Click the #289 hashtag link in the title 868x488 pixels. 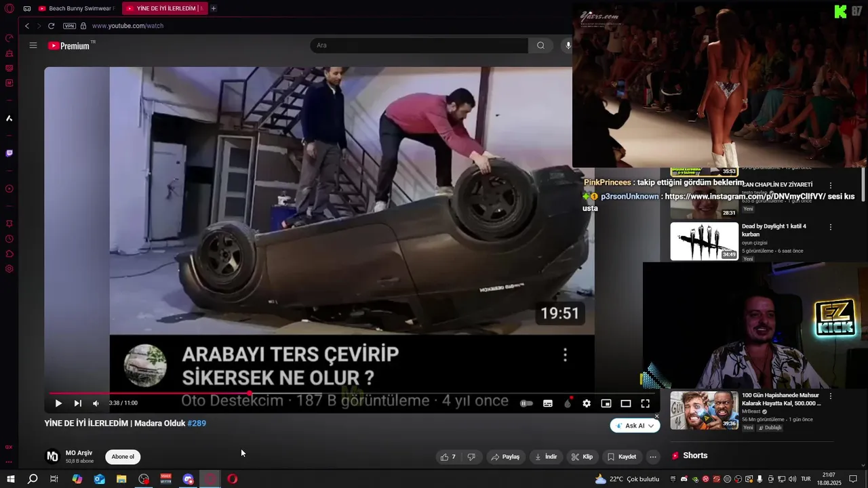[197, 423]
